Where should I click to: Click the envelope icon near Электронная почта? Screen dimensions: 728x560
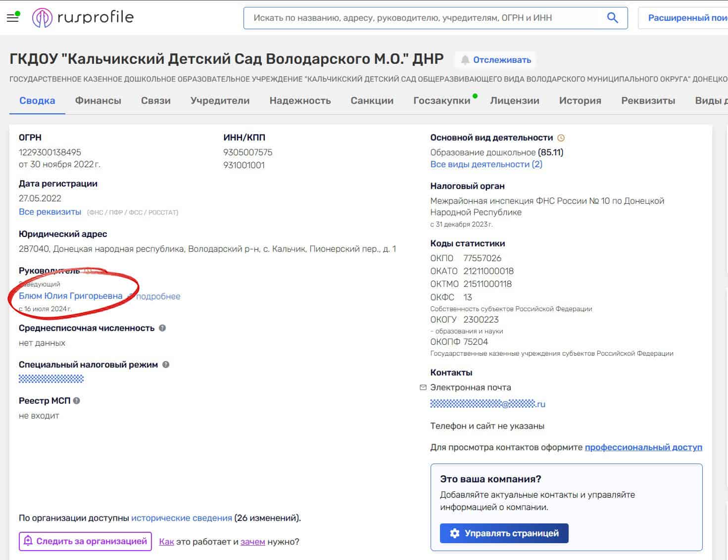[423, 387]
